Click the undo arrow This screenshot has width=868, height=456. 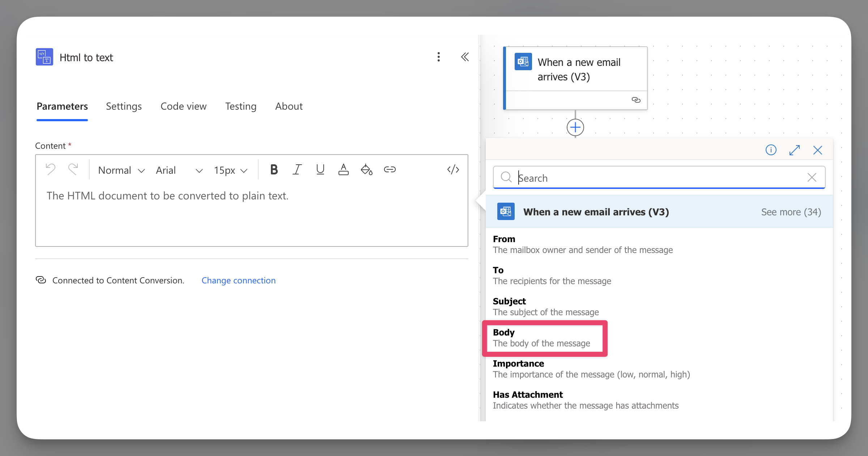coord(51,170)
